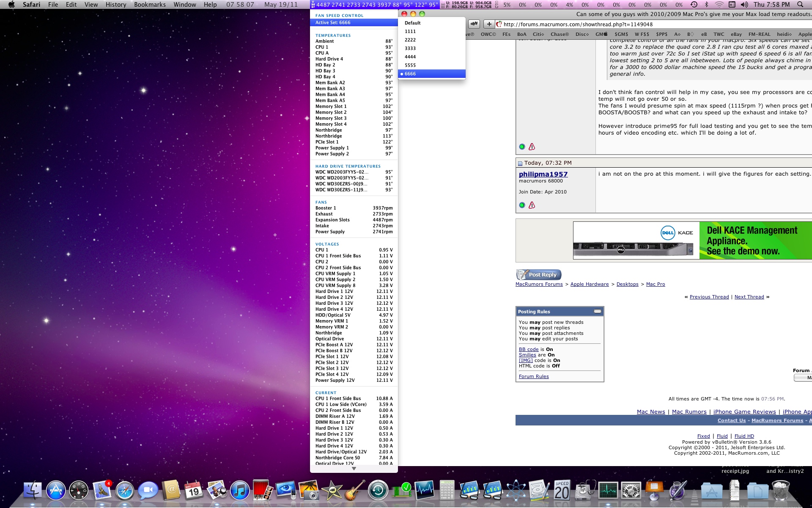Open the Window menu

185,5
